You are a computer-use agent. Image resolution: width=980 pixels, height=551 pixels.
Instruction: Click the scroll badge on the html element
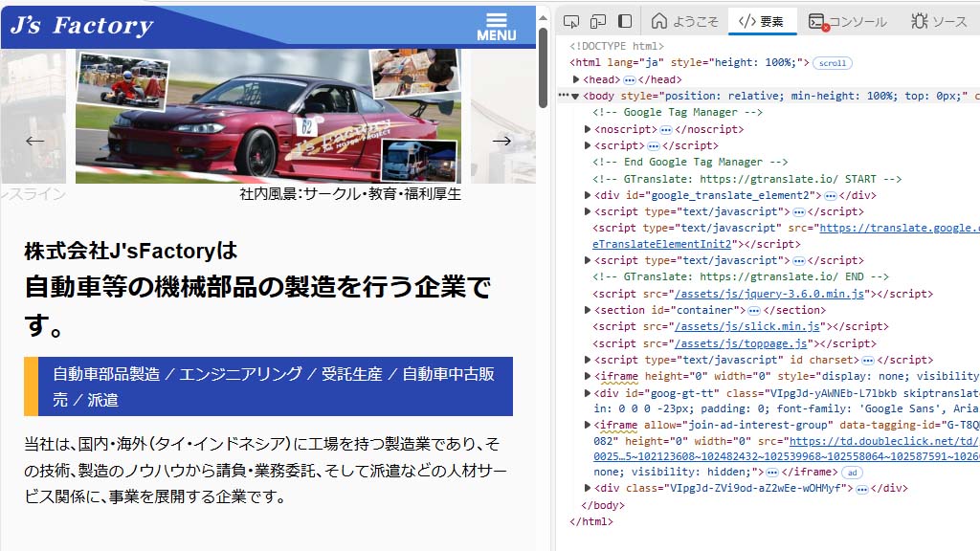[x=832, y=63]
